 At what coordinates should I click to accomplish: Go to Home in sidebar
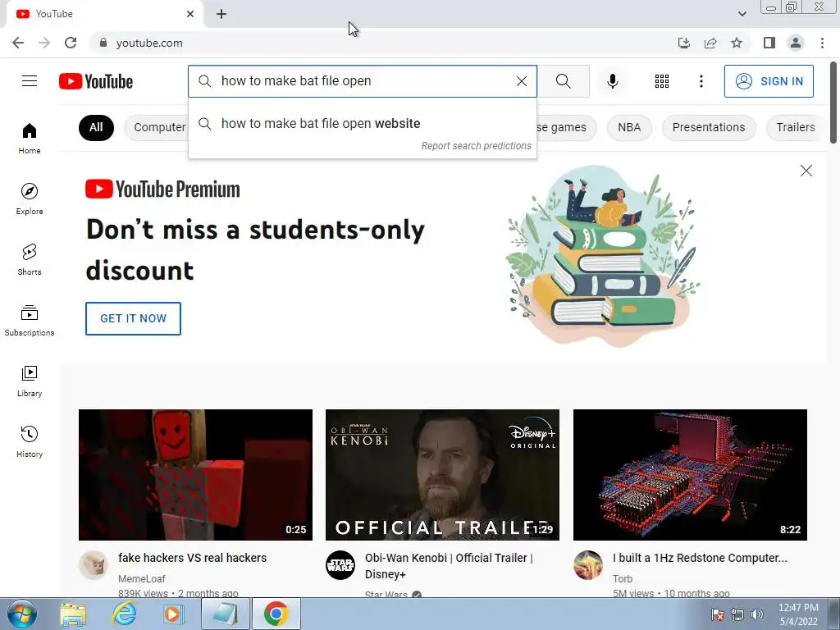pos(30,138)
